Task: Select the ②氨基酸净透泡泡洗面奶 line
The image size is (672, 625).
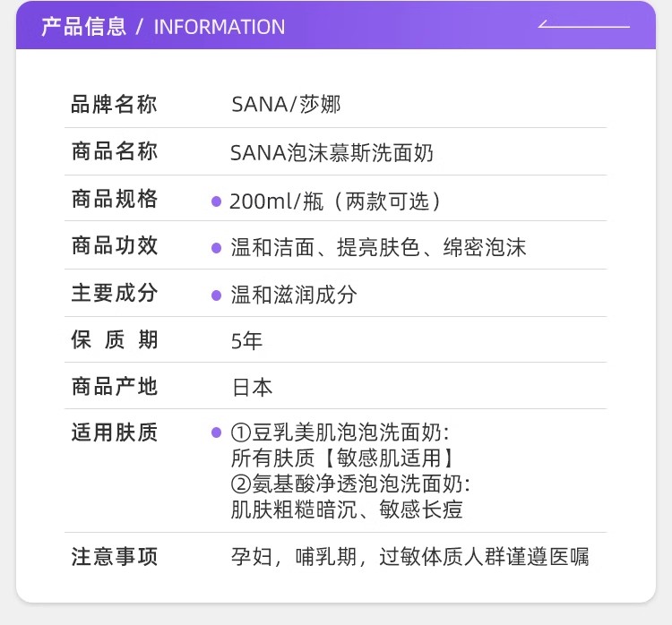Action: tap(350, 484)
